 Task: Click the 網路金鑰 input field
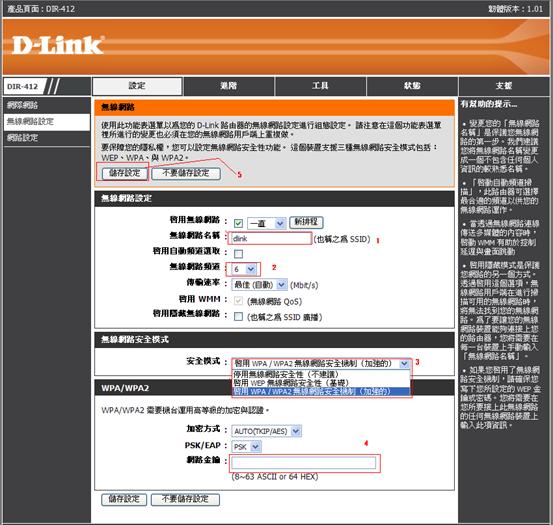click(x=304, y=463)
